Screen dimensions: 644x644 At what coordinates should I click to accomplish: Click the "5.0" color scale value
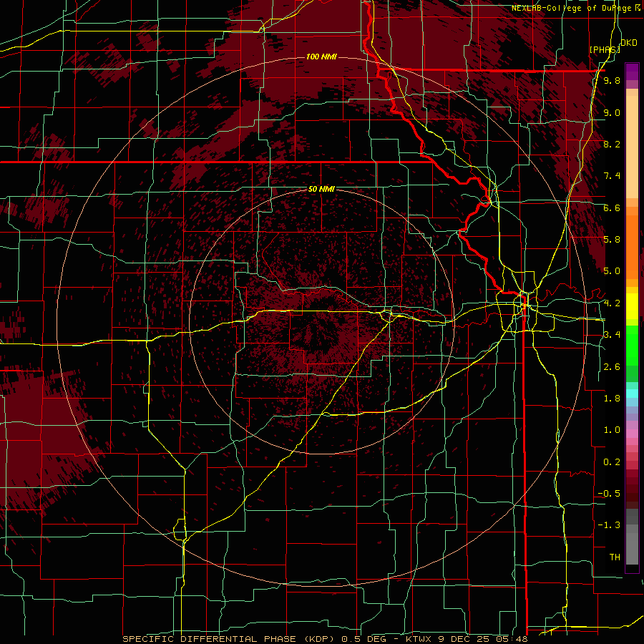[x=612, y=271]
